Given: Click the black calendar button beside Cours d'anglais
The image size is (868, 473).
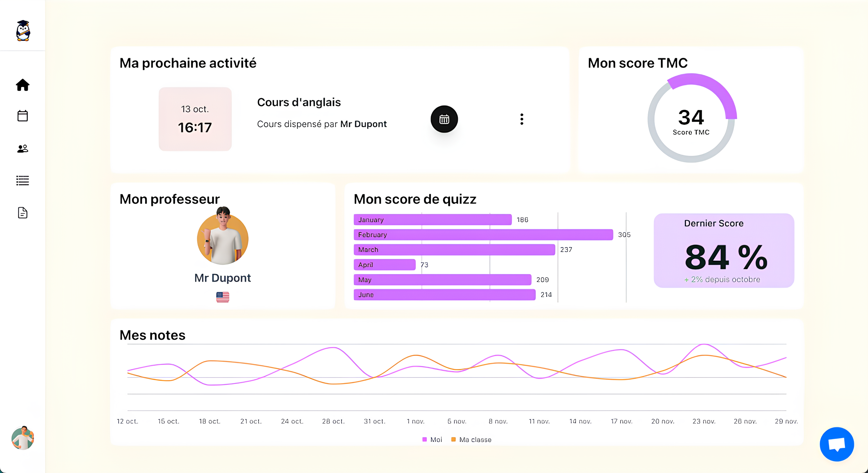Looking at the screenshot, I should pyautogui.click(x=444, y=119).
